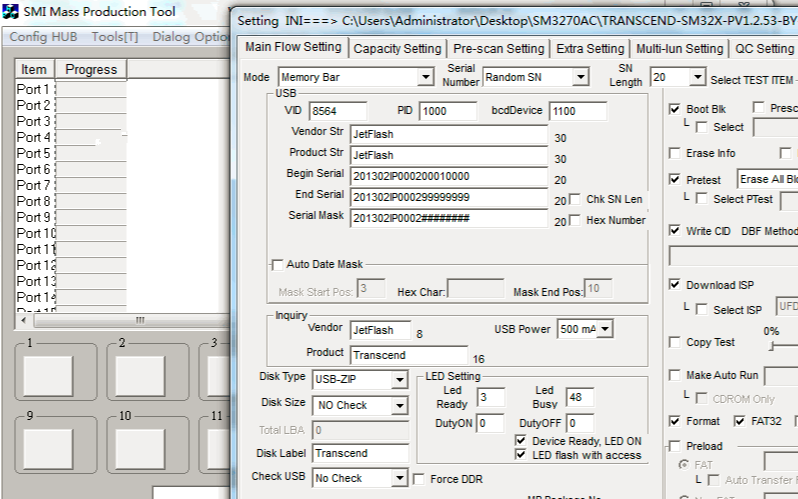
Task: Open the USB Power 500 mA dropdown
Action: point(604,329)
